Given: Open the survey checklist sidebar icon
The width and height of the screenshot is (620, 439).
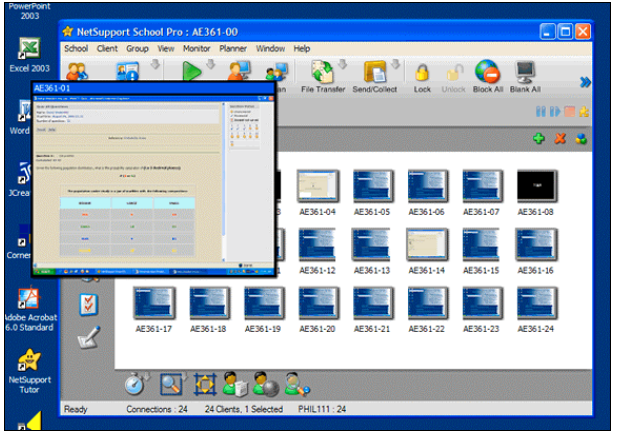Looking at the screenshot, I should (88, 302).
